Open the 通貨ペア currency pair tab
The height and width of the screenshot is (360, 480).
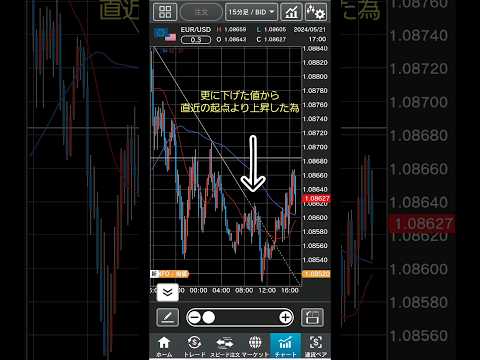(316, 346)
